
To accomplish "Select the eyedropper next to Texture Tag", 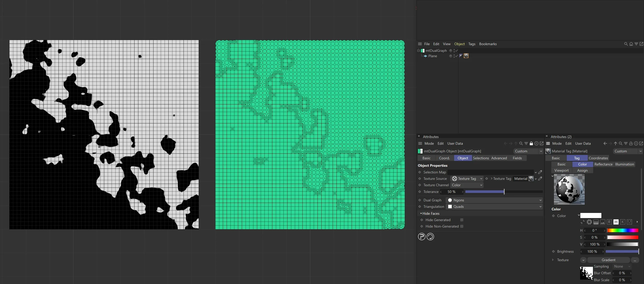I will (540, 179).
